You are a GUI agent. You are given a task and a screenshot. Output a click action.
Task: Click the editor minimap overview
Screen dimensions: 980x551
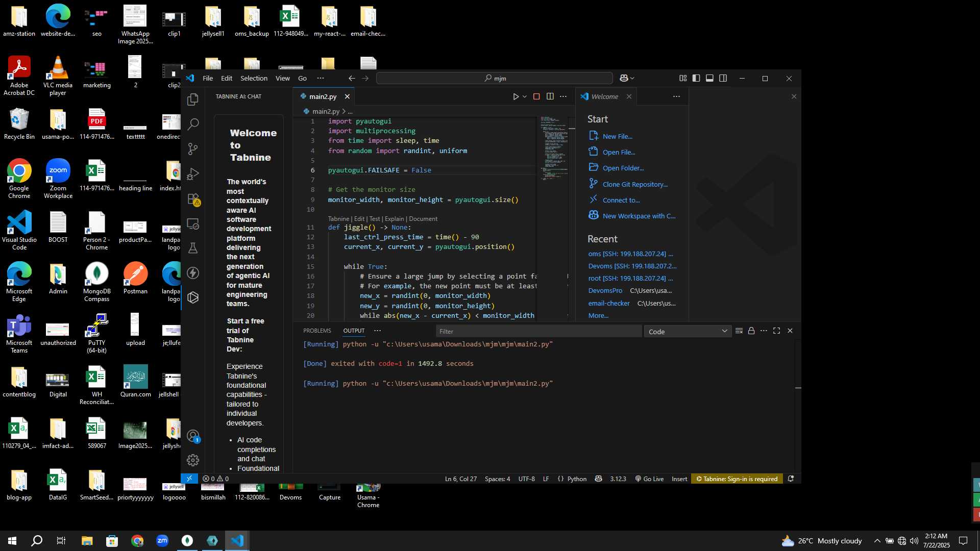[554, 148]
